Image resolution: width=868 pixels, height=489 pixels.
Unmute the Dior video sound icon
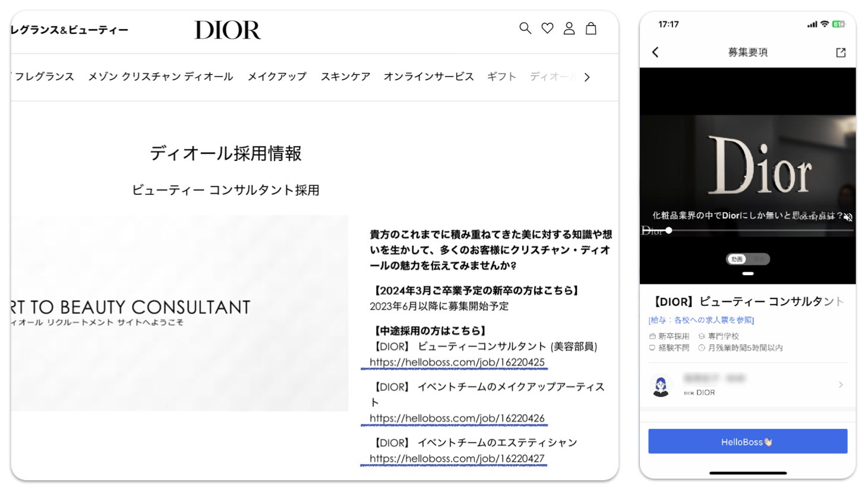tap(848, 217)
